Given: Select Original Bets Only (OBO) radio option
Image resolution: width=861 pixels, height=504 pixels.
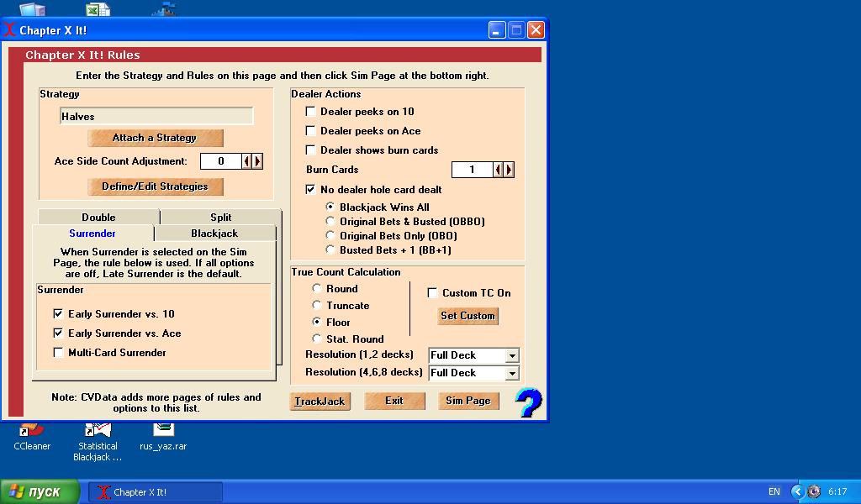Looking at the screenshot, I should click(330, 236).
